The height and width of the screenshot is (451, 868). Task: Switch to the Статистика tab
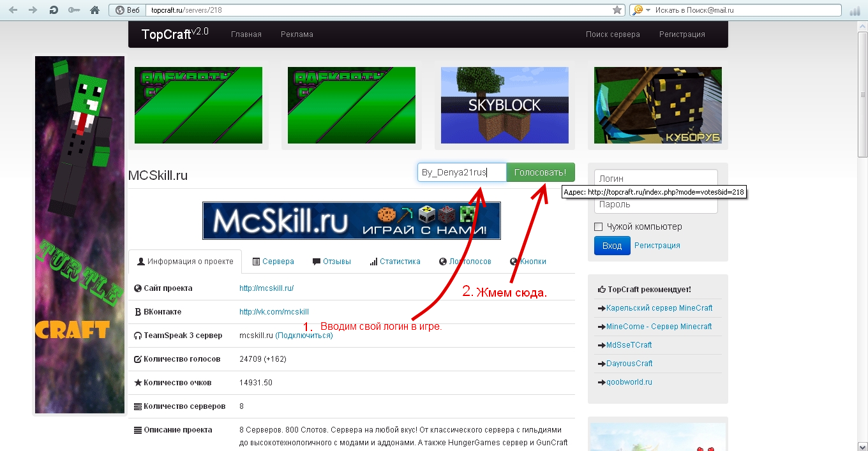[395, 262]
